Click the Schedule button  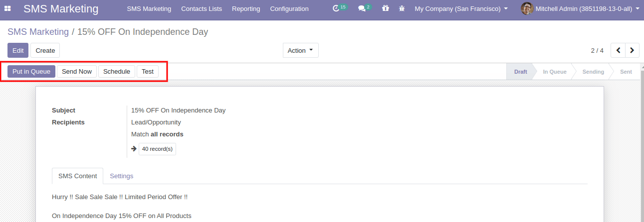tap(117, 71)
